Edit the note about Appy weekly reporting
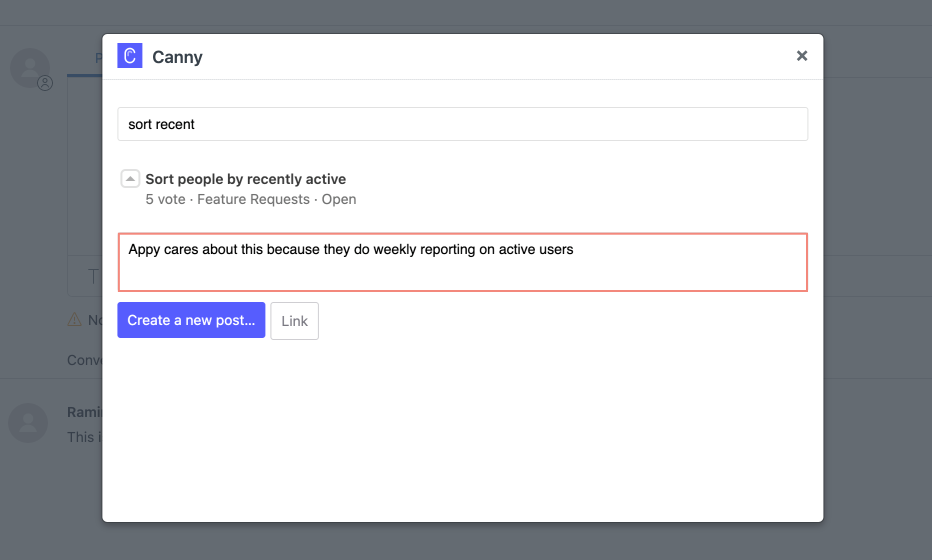Screen dimensions: 932x560 click(462, 262)
